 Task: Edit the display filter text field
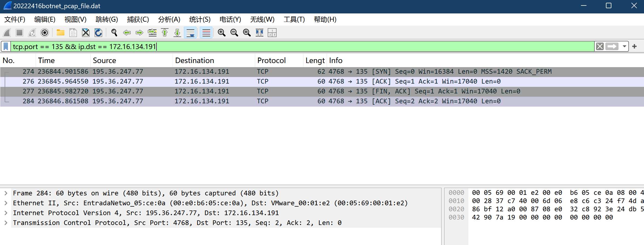pos(302,46)
